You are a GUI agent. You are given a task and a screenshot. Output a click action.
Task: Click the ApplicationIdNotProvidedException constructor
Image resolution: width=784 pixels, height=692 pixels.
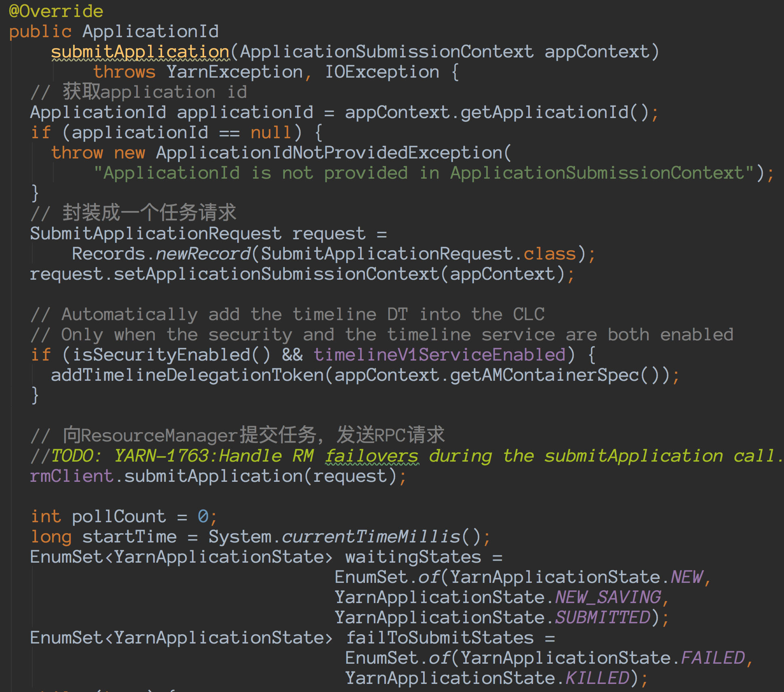[329, 153]
